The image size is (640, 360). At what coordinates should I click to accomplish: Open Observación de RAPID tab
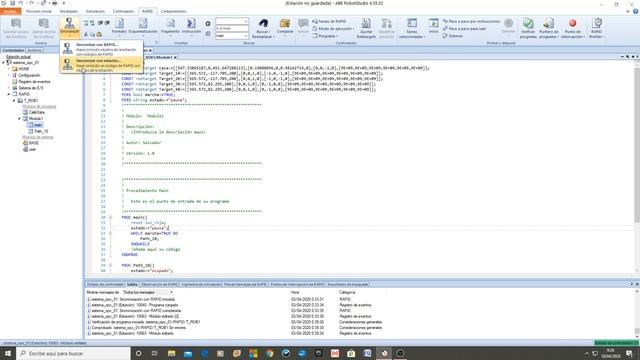pos(159,284)
